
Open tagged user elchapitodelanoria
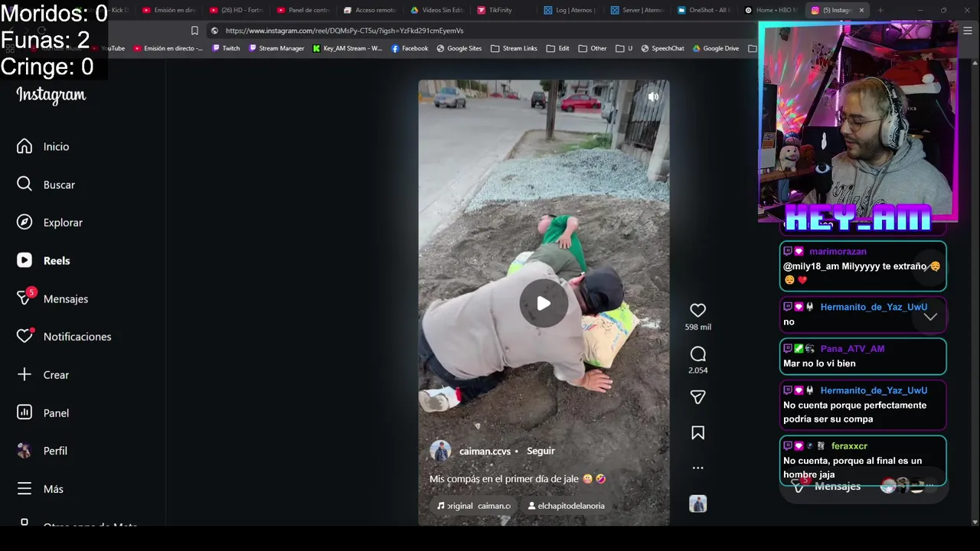pyautogui.click(x=567, y=506)
